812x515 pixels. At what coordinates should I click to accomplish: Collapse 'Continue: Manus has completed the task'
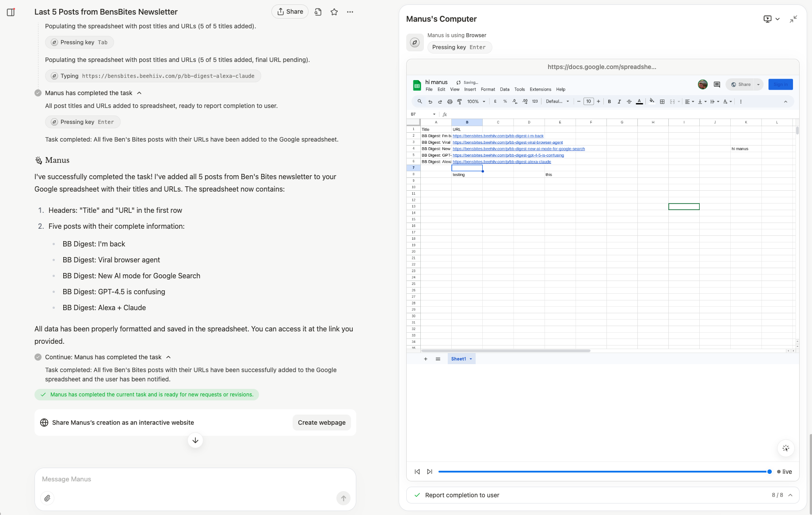pos(168,357)
